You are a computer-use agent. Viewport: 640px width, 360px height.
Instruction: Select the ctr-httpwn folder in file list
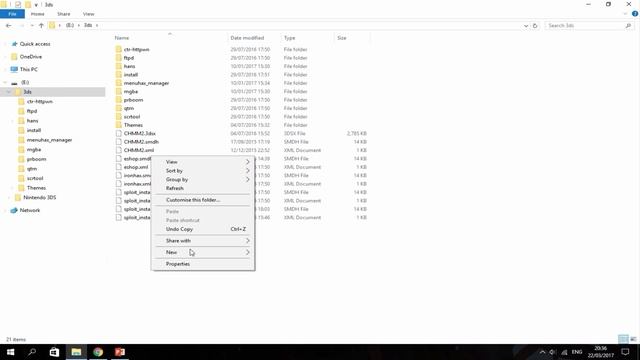click(x=136, y=49)
